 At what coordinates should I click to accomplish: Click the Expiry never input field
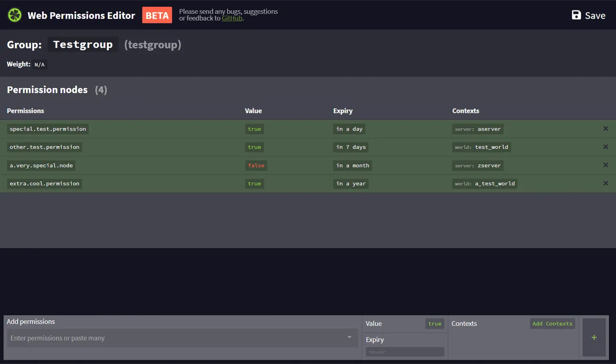[x=405, y=352]
